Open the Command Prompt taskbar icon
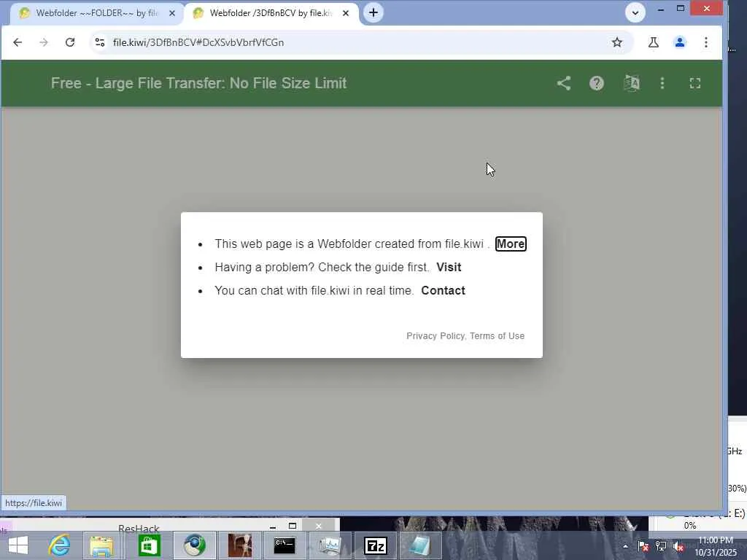 click(285, 545)
